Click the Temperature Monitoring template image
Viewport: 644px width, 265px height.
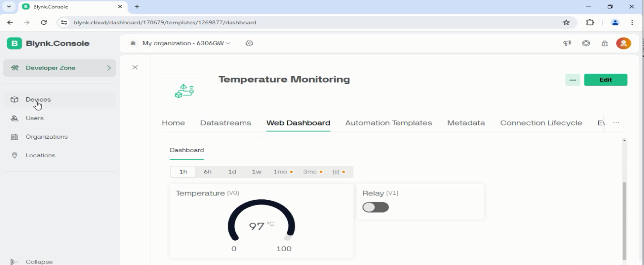(x=184, y=91)
